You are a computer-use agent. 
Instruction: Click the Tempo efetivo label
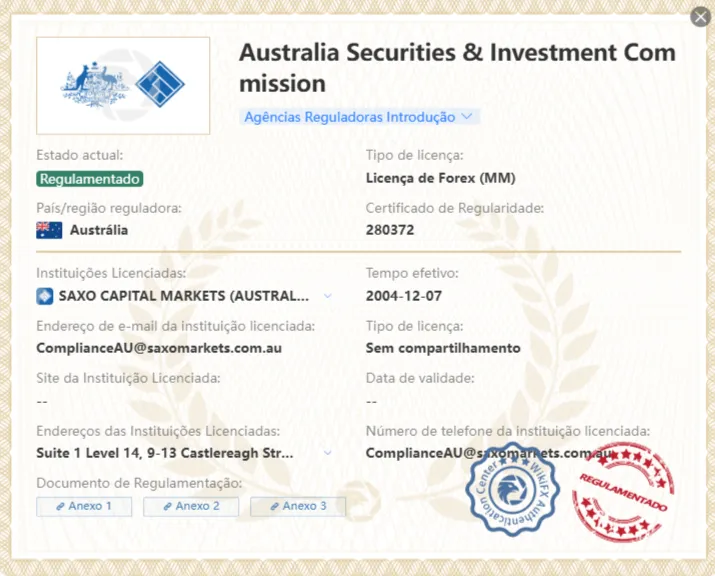(412, 273)
